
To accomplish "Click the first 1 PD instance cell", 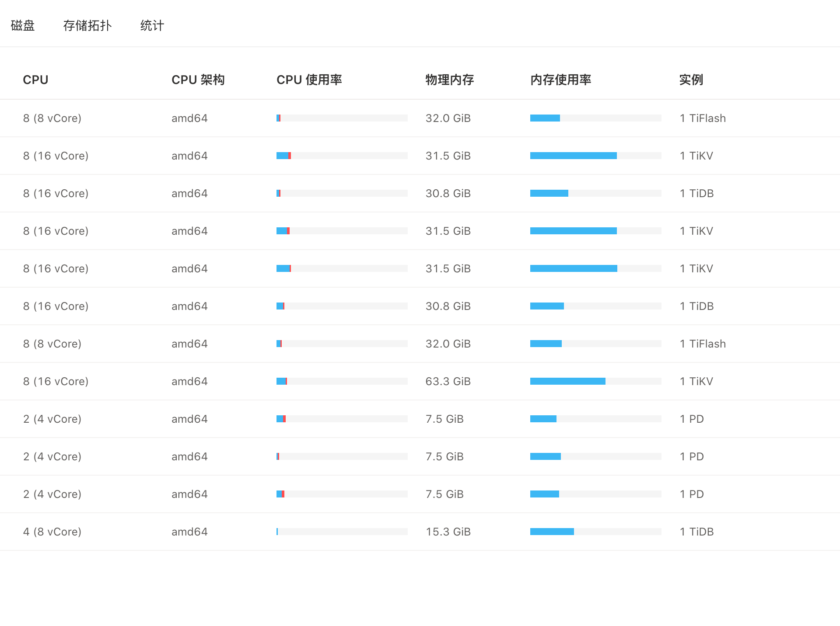I will coord(692,419).
